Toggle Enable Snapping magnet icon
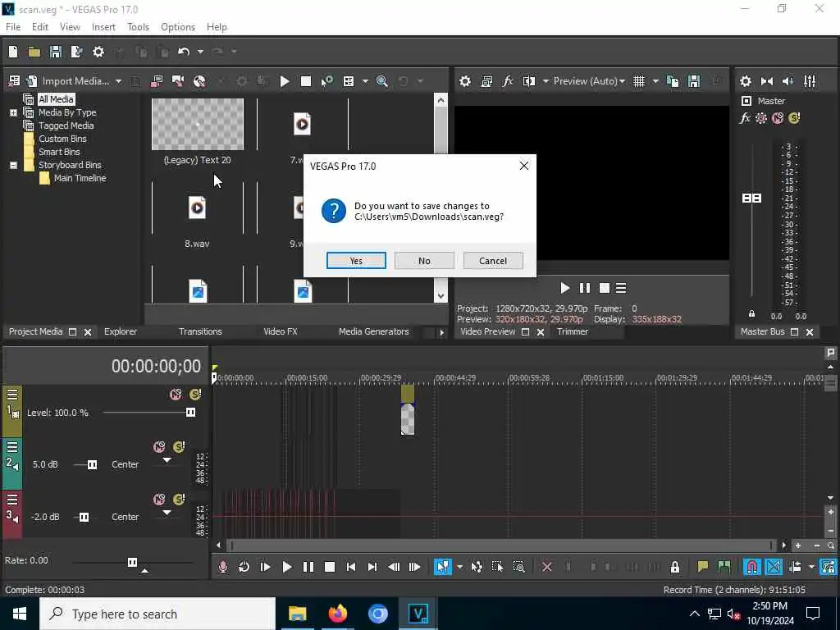The image size is (840, 630). pos(752,567)
